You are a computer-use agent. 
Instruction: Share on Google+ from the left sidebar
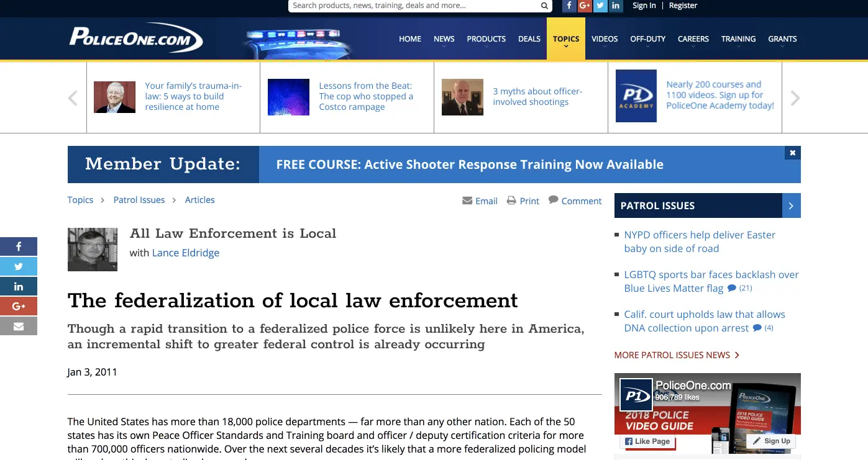[x=19, y=306]
